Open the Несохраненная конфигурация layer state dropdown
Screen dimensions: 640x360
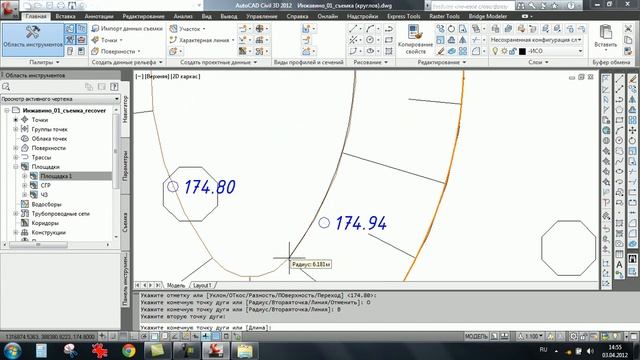536,40
